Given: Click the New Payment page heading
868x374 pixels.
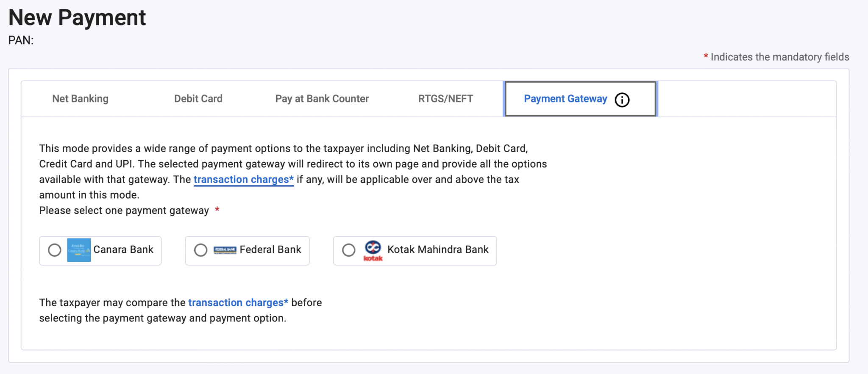Looking at the screenshot, I should click(77, 18).
